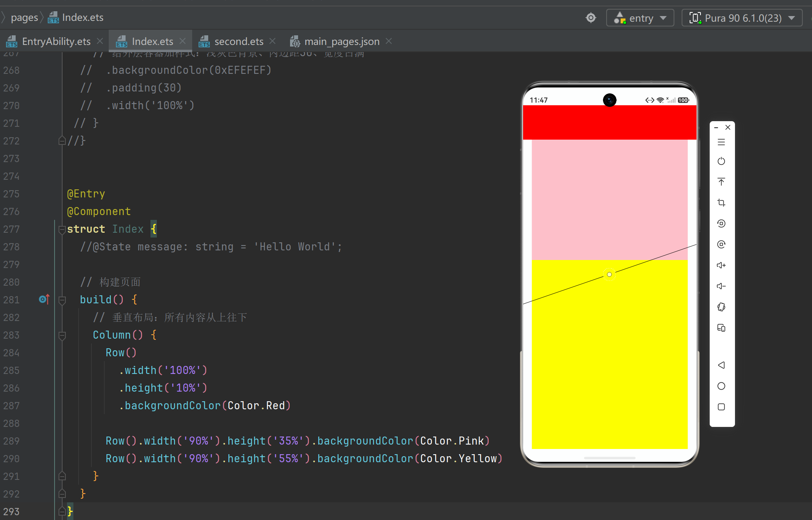Image resolution: width=812 pixels, height=520 pixels.
Task: Click the commented .padding(30) line
Action: click(x=131, y=88)
